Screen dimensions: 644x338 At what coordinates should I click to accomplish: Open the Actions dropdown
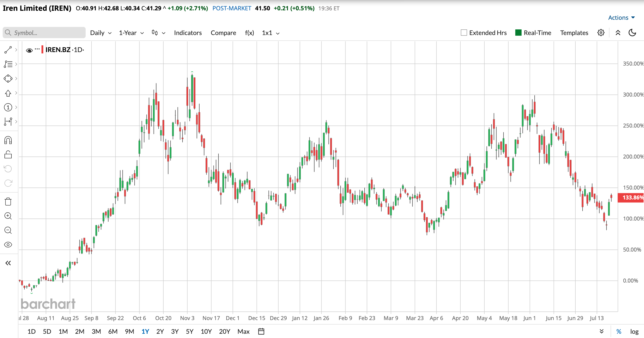[x=622, y=18]
